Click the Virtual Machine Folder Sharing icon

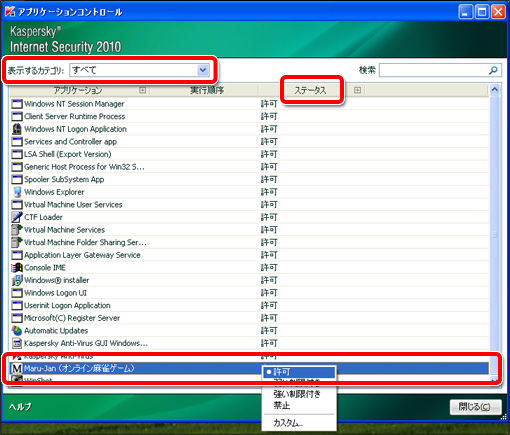pyautogui.click(x=17, y=242)
